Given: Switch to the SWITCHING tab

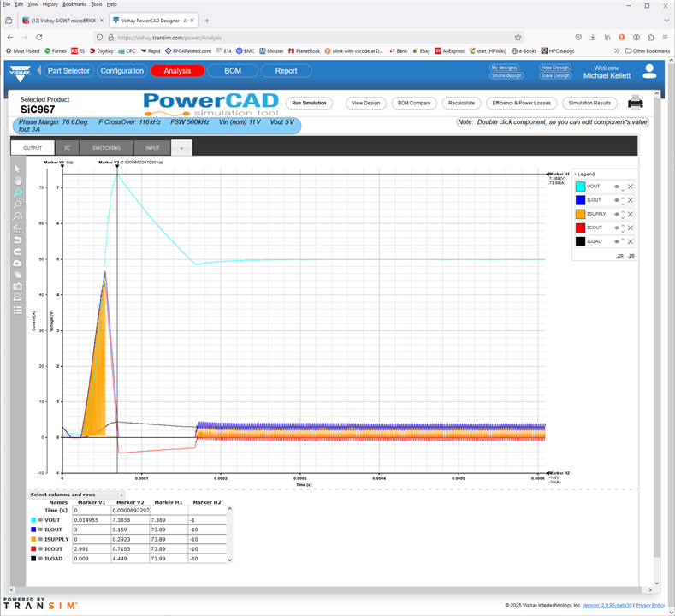Looking at the screenshot, I should coord(106,148).
